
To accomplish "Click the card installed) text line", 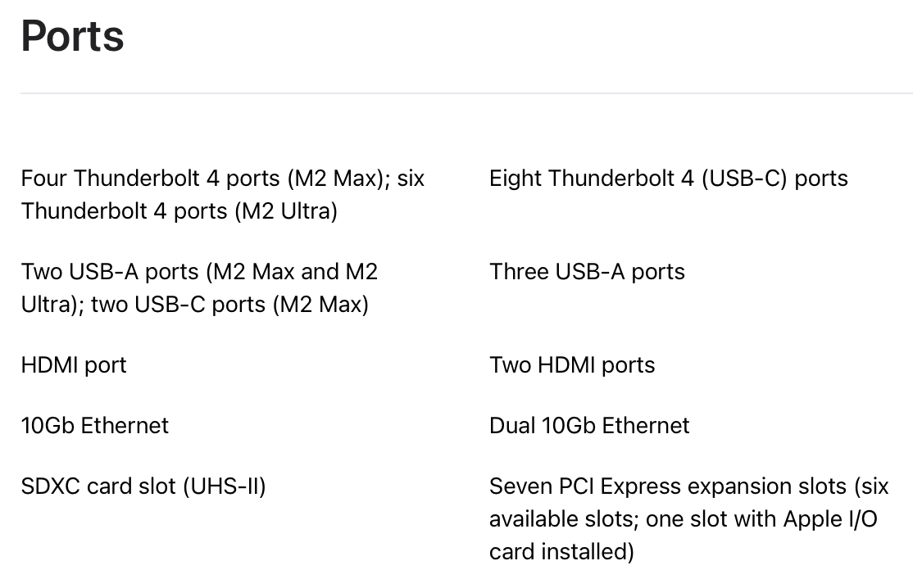I will pyautogui.click(x=561, y=551).
